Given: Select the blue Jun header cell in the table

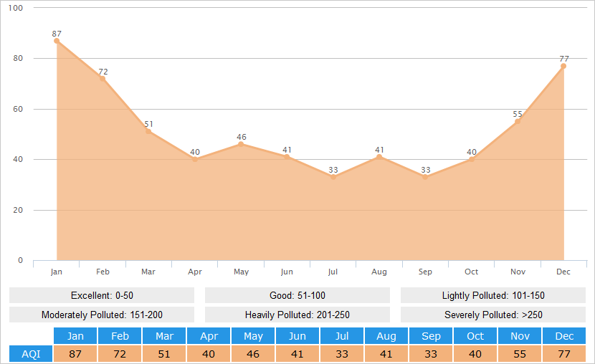Looking at the screenshot, I should click(x=297, y=336).
